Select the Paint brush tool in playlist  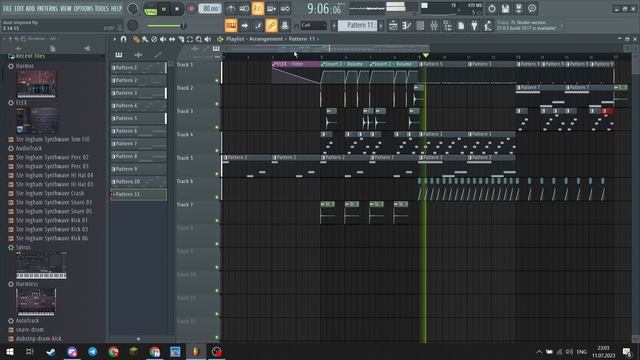(145, 39)
